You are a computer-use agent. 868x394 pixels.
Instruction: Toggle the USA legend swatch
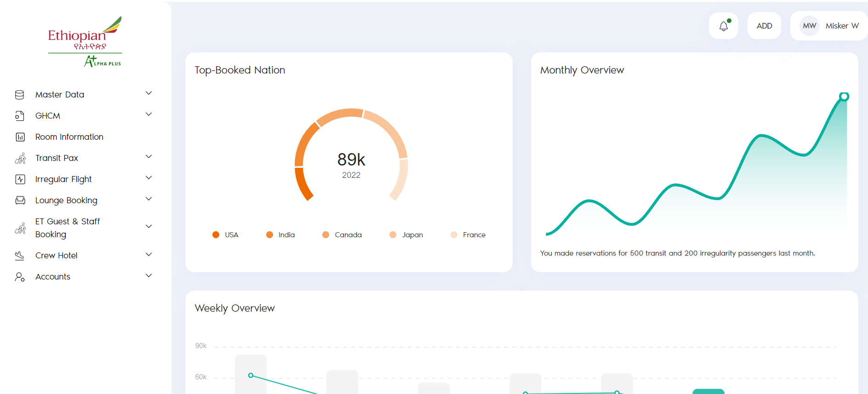(216, 235)
